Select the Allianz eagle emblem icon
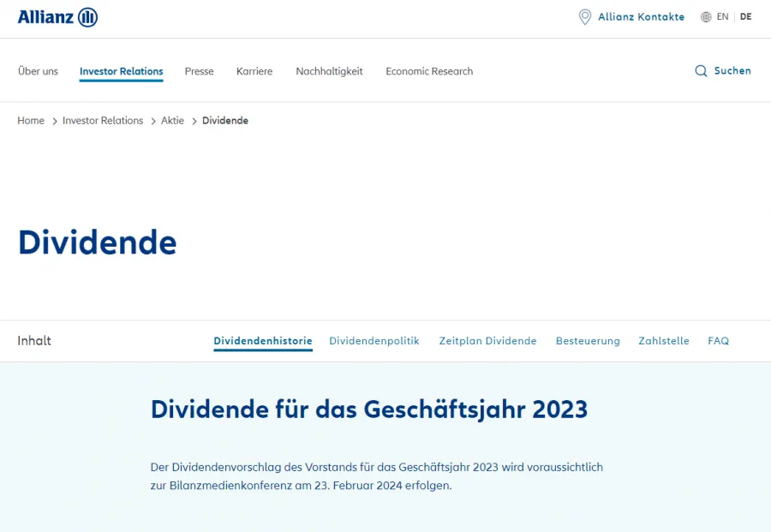The height and width of the screenshot is (532, 771). (88, 16)
